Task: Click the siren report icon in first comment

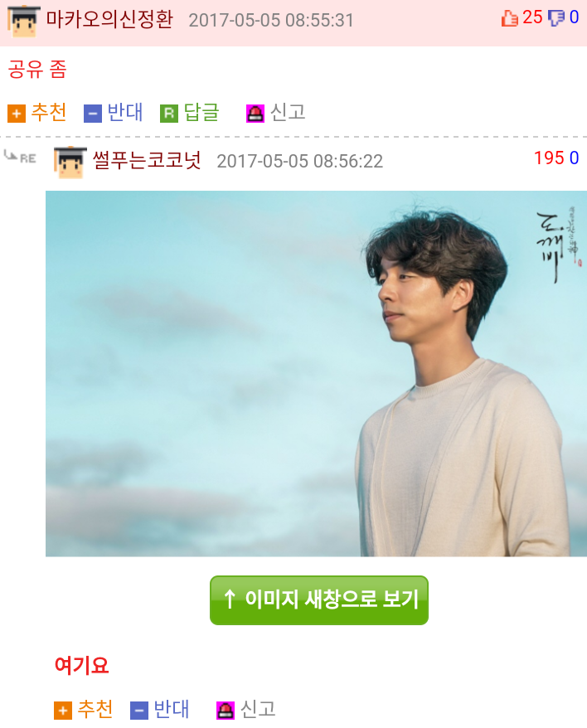Action: 255,114
